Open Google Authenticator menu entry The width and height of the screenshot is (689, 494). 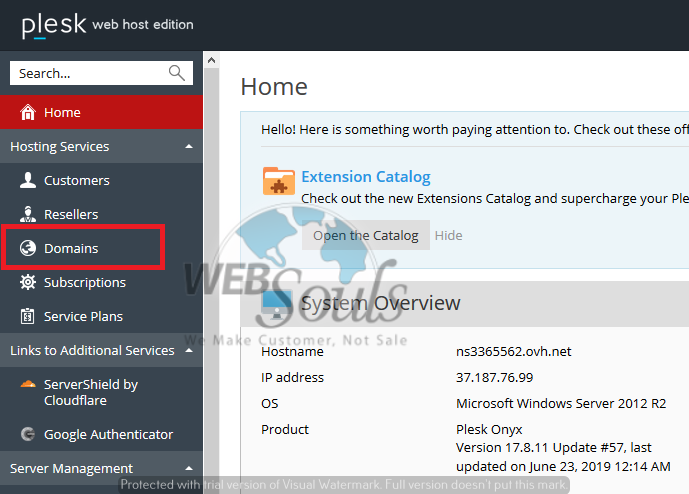pyautogui.click(x=102, y=434)
